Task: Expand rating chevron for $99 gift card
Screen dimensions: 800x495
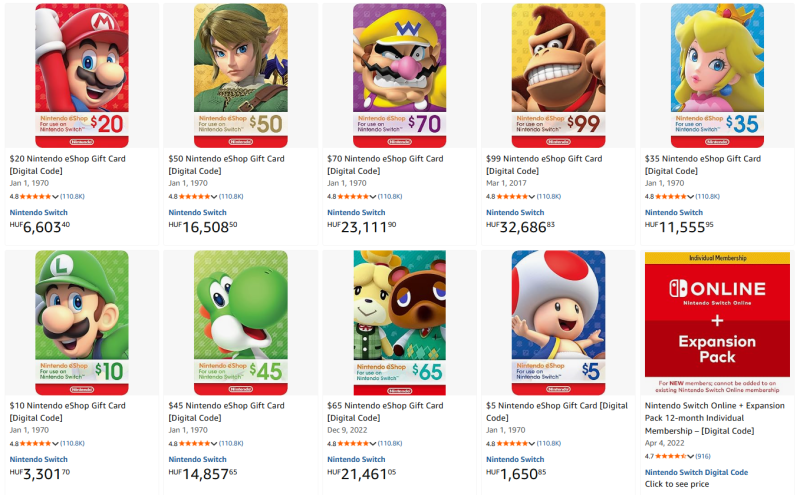Action: [x=532, y=197]
